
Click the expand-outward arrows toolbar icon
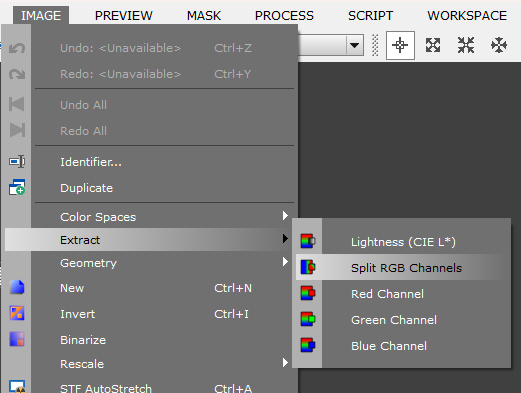[433, 45]
